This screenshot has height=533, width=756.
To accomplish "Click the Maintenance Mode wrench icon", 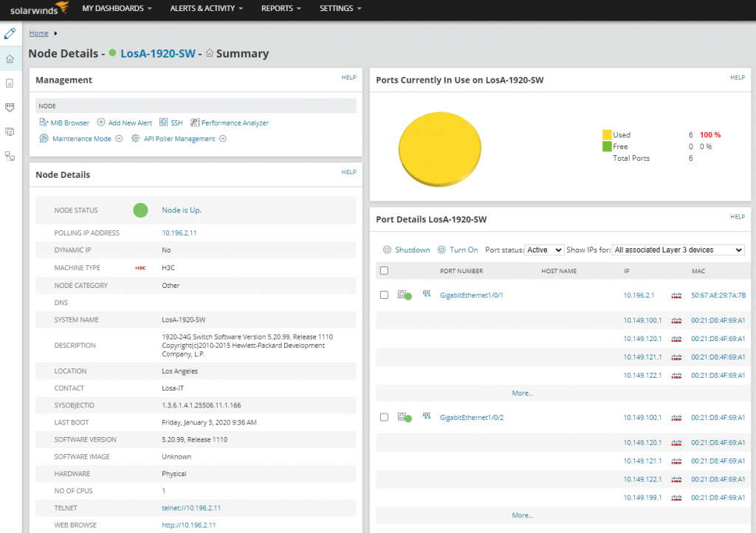I will pyautogui.click(x=44, y=138).
